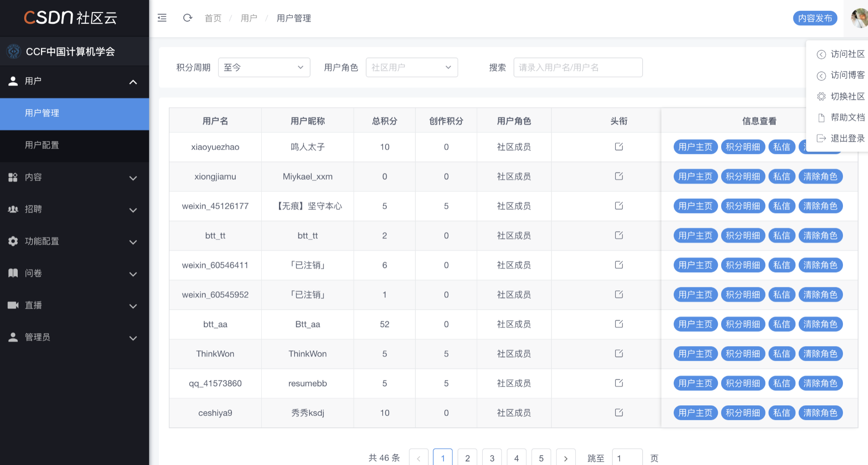Click the username cell weixin_45126177
The image size is (868, 465).
pos(215,206)
